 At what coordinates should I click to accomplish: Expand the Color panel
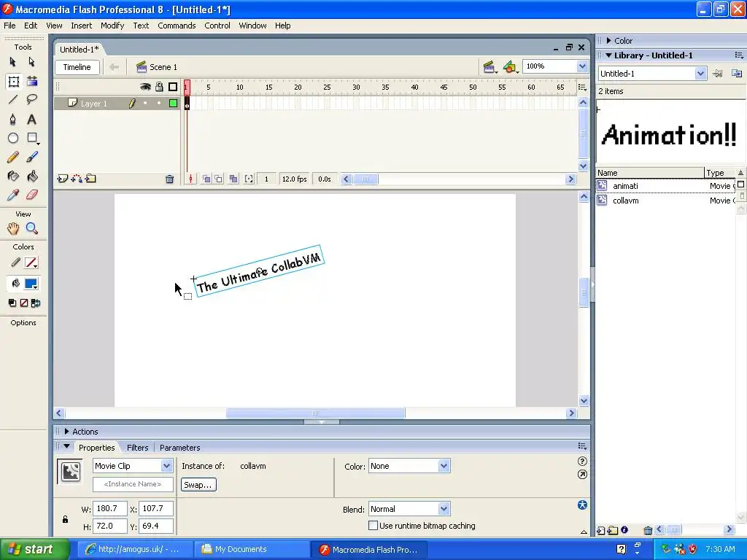click(609, 41)
